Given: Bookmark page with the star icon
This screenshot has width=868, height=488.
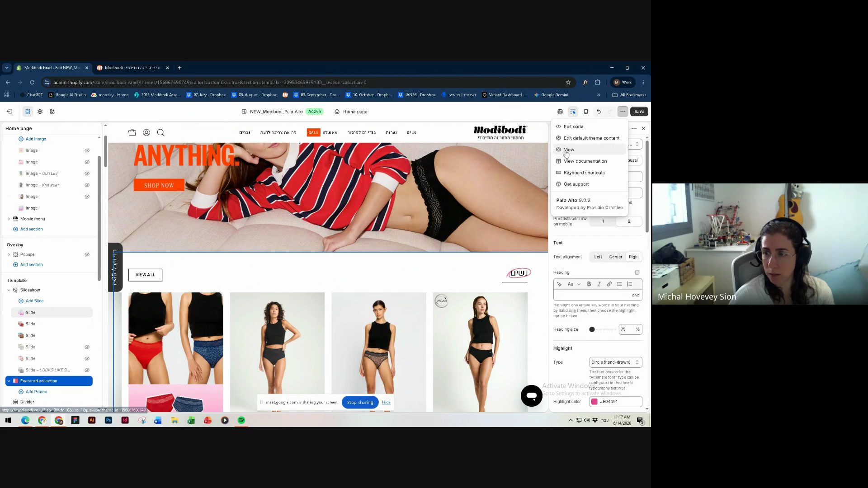Looking at the screenshot, I should coord(568,82).
